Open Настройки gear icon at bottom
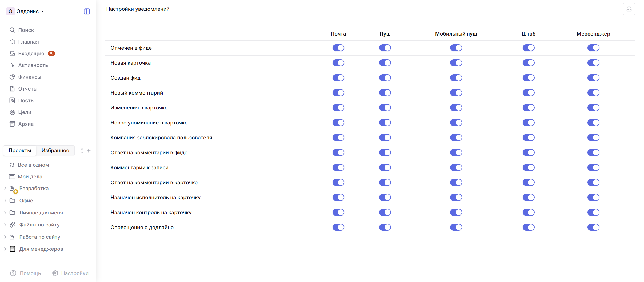 click(x=55, y=273)
